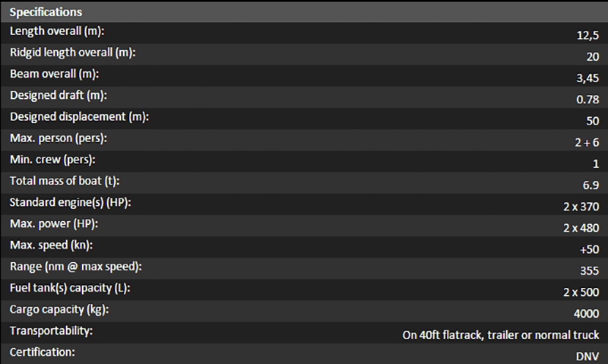Image resolution: width=608 pixels, height=364 pixels.
Task: Click the Specifications table header
Action: (x=45, y=12)
